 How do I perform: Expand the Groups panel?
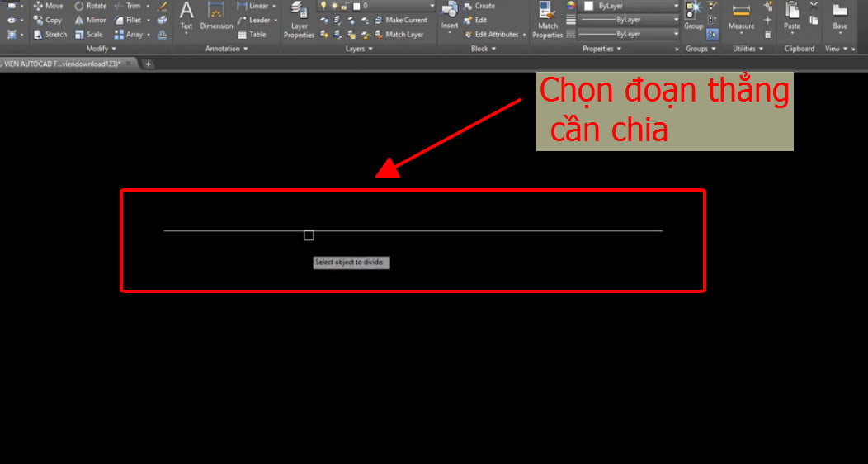[701, 49]
